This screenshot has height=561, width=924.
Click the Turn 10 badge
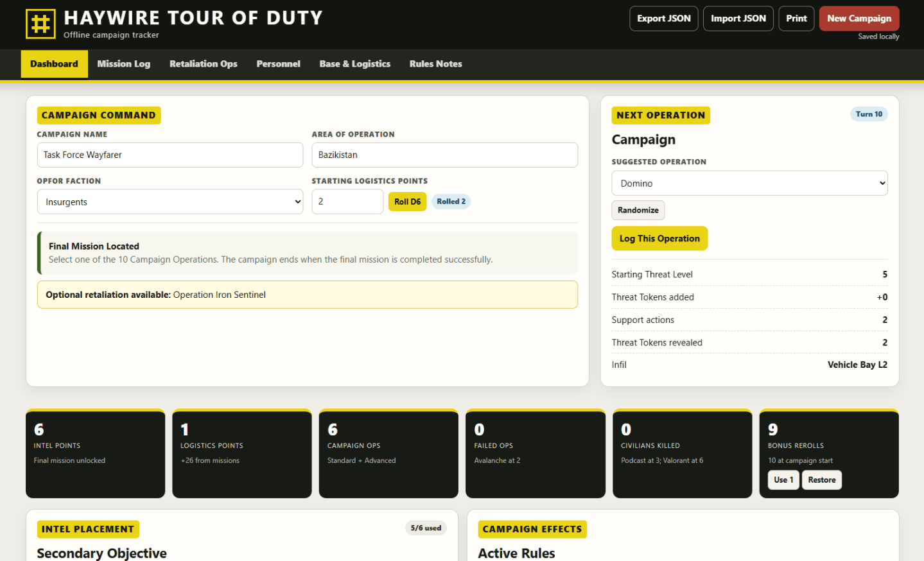tap(869, 114)
